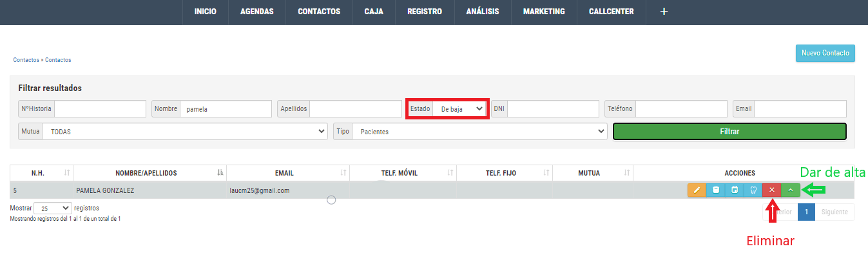Click the N.H. value 5 in the row
Screen dimensions: 868x253
[15, 191]
